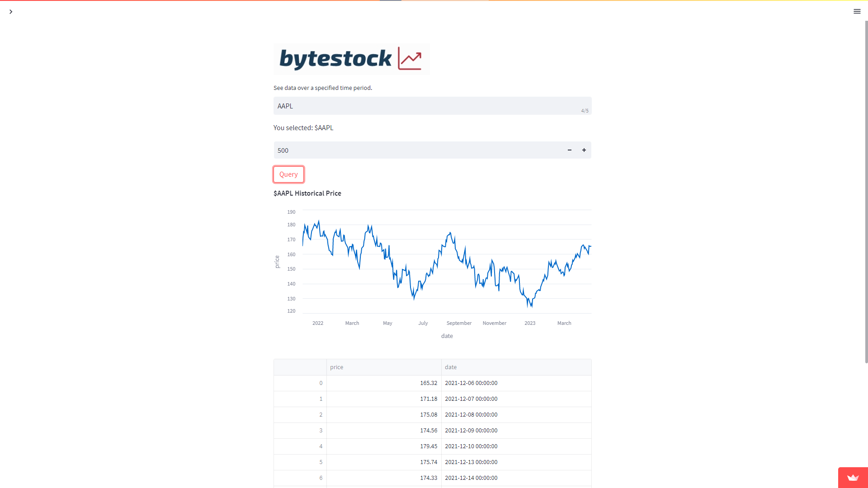
Task: Click the AAPL ticker input field
Action: pyautogui.click(x=432, y=106)
